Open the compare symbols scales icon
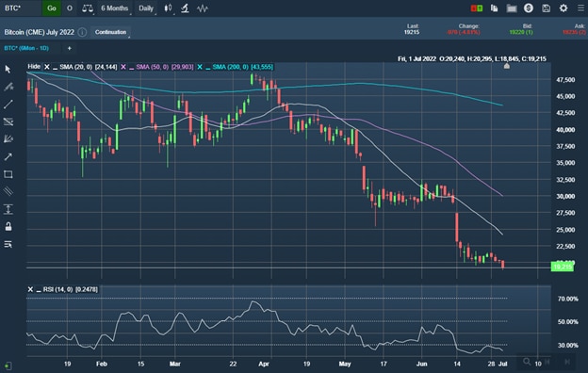Viewport: 588px width, 373px height. (88, 8)
